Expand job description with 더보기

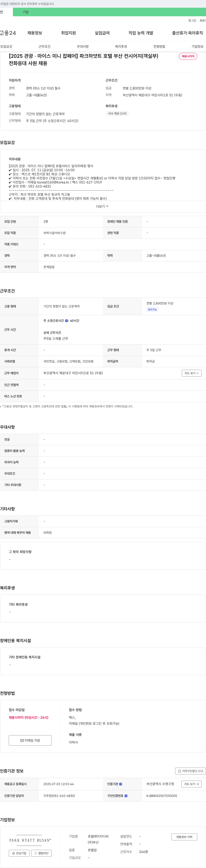[102, 206]
